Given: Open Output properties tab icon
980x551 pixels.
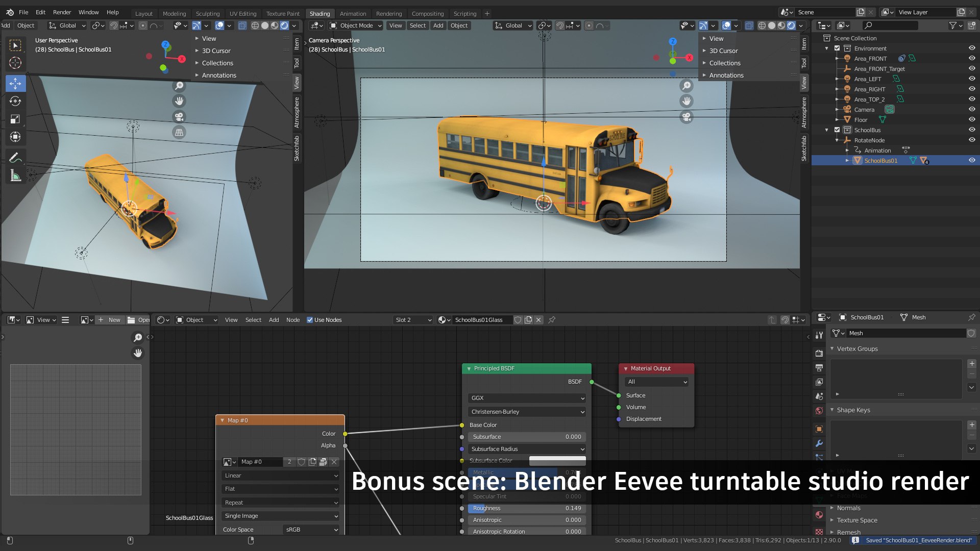Looking at the screenshot, I should (x=819, y=367).
